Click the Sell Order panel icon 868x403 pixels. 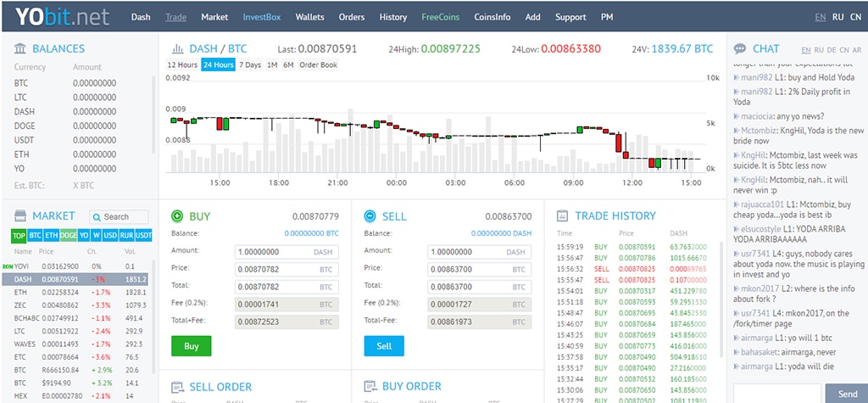[x=178, y=387]
